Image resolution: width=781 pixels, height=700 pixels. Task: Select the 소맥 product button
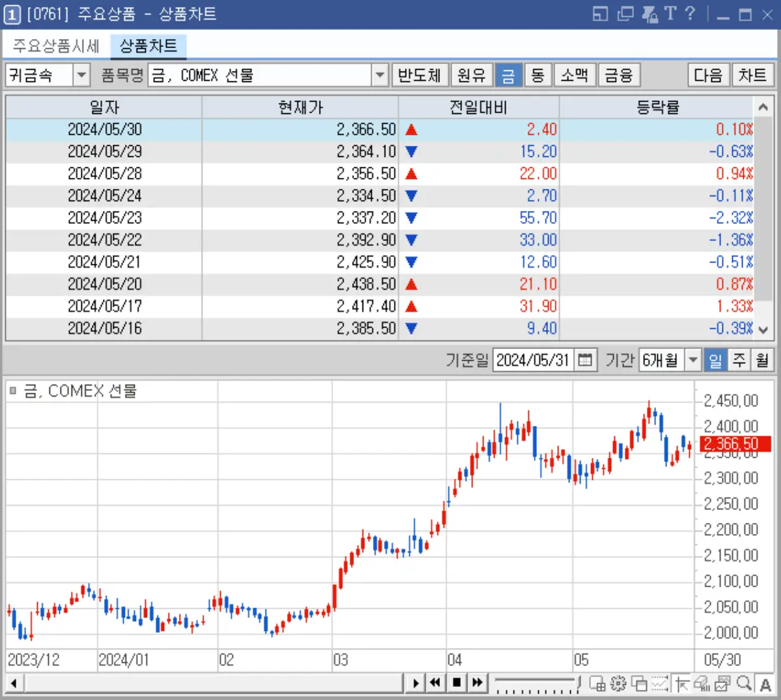pyautogui.click(x=575, y=76)
